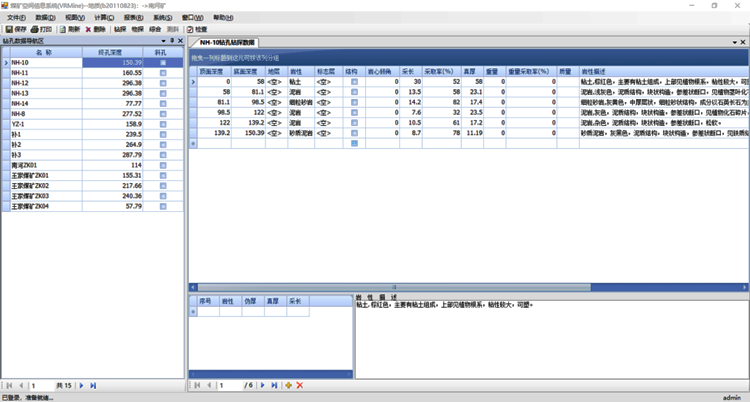Go to next page in left navigator

coord(81,385)
